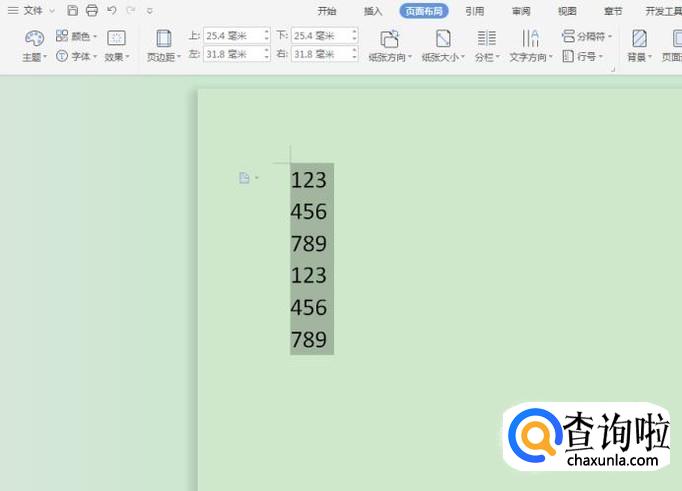Decrease the left margin with stepper arrow
This screenshot has height=491, width=682.
[x=267, y=58]
